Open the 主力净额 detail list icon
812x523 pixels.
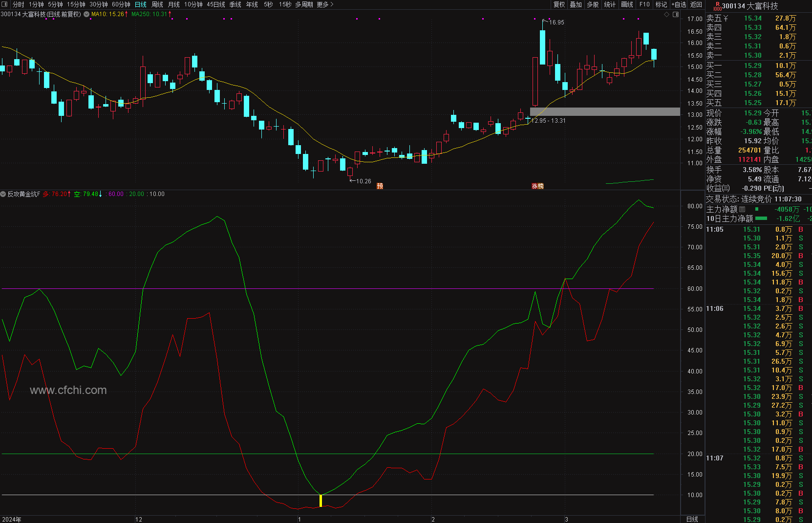[742, 209]
